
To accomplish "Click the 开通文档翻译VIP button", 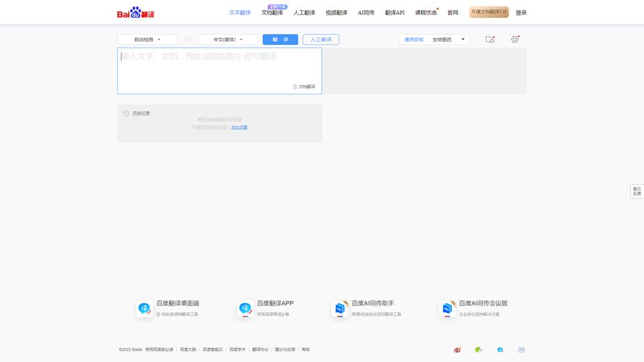I will pyautogui.click(x=489, y=12).
